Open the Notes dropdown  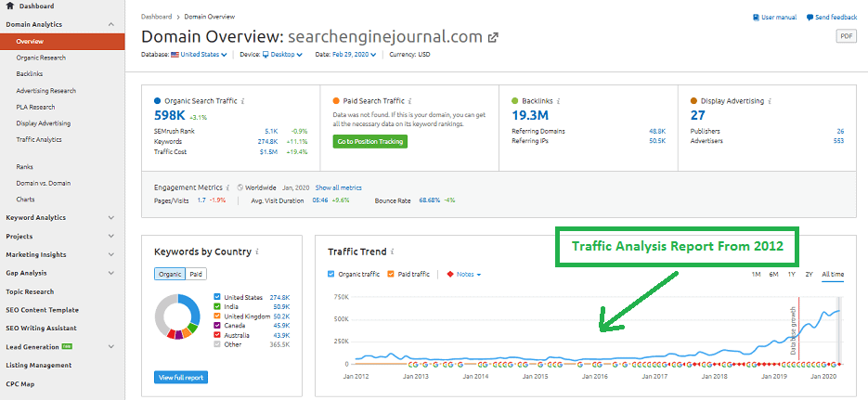click(468, 275)
